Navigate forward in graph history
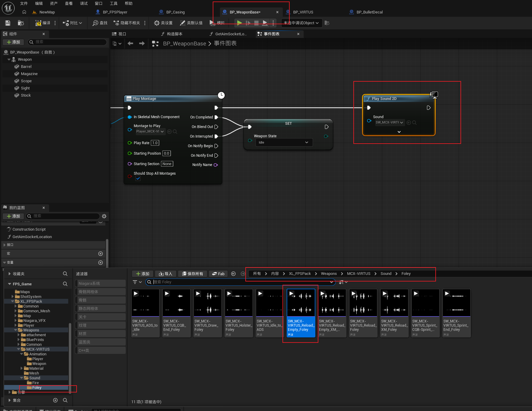Screen dimensions: 532x411 point(142,44)
